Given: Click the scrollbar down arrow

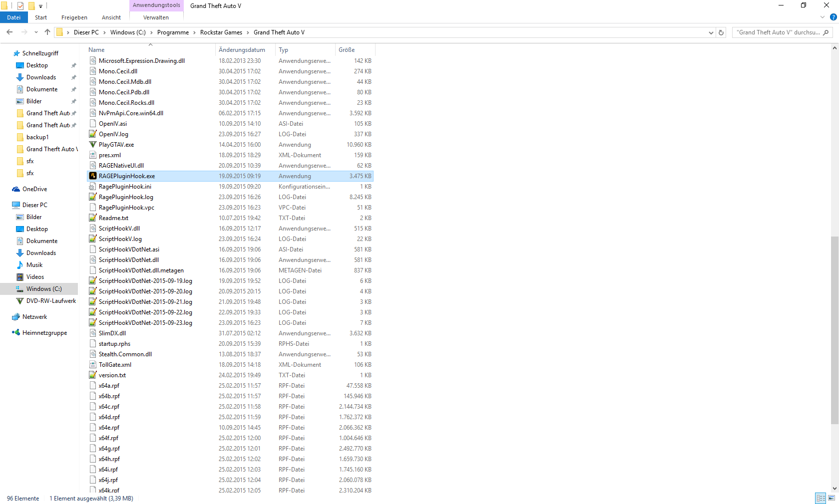Looking at the screenshot, I should 835,489.
